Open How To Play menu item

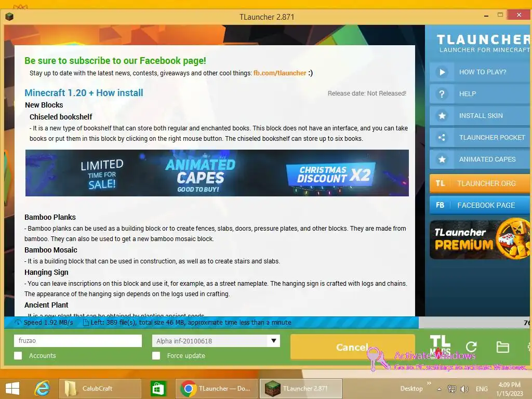point(480,72)
